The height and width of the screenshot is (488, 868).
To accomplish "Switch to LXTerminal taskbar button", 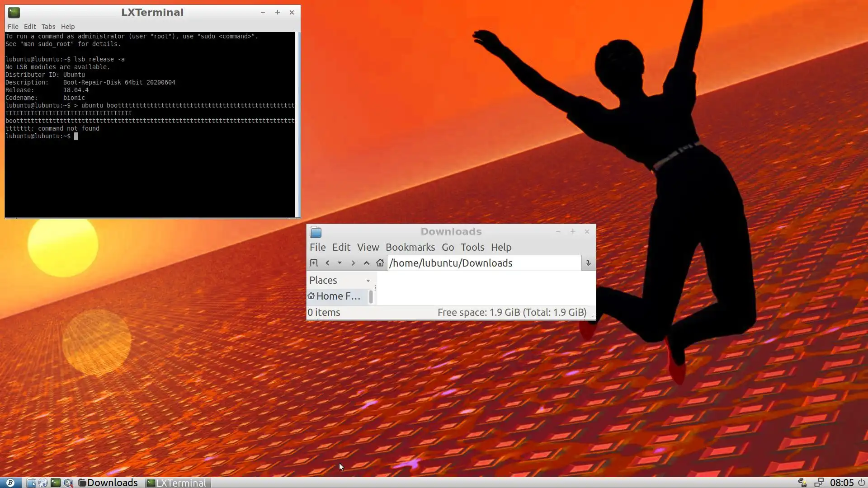I will pyautogui.click(x=177, y=483).
